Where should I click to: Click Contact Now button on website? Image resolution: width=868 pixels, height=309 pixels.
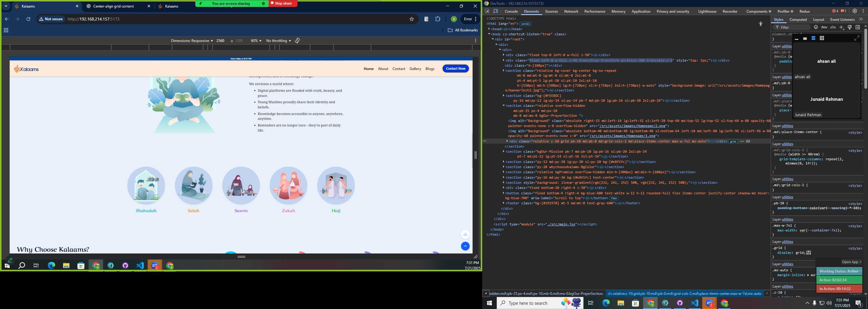click(456, 68)
